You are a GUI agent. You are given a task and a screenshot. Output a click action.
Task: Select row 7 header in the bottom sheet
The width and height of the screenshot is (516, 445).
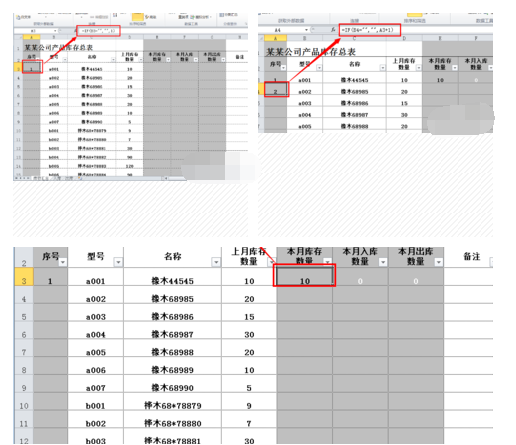[x=24, y=348]
